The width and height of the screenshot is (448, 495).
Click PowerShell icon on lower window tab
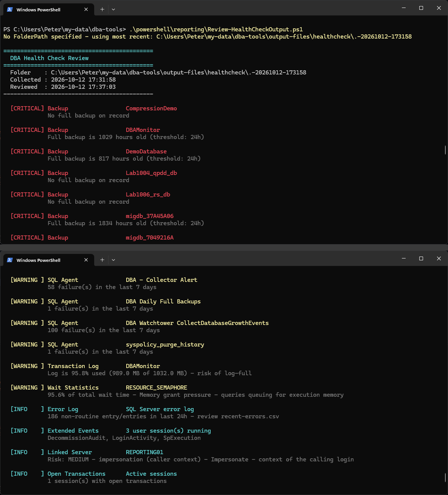pos(10,260)
